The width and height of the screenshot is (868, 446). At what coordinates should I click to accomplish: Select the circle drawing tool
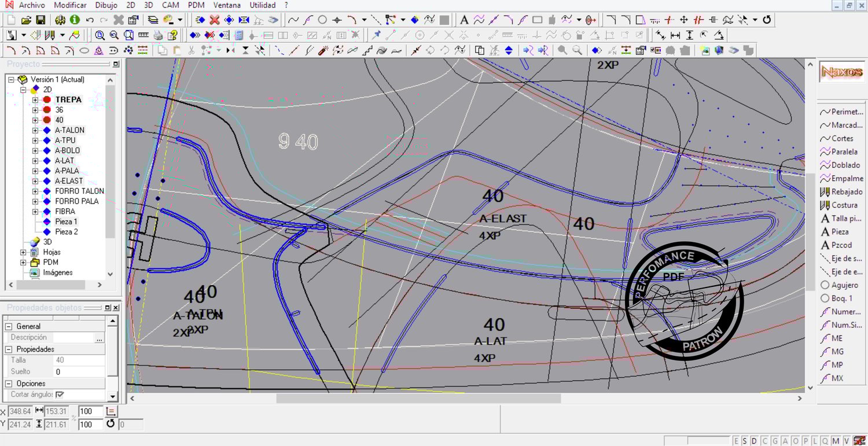point(322,20)
